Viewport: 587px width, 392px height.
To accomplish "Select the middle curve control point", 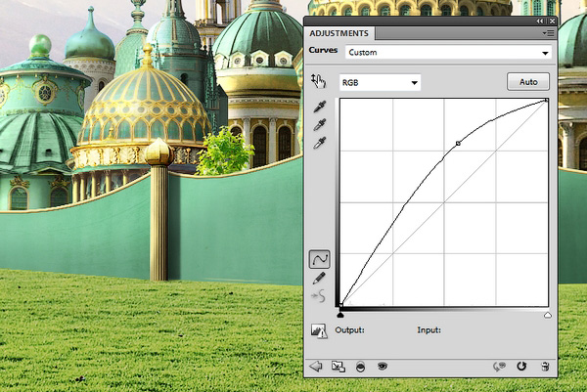I will pos(458,144).
